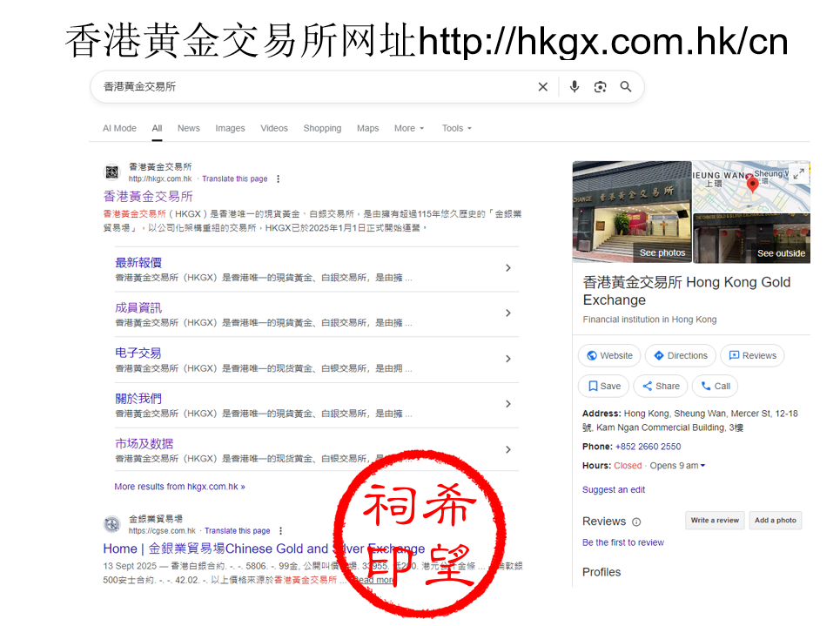Open Google Lens image search icon
Screen dimensions: 840x626
point(600,87)
